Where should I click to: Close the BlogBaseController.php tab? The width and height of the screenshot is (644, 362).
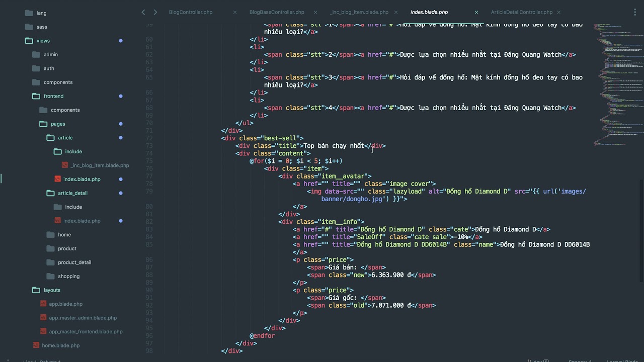(x=315, y=12)
